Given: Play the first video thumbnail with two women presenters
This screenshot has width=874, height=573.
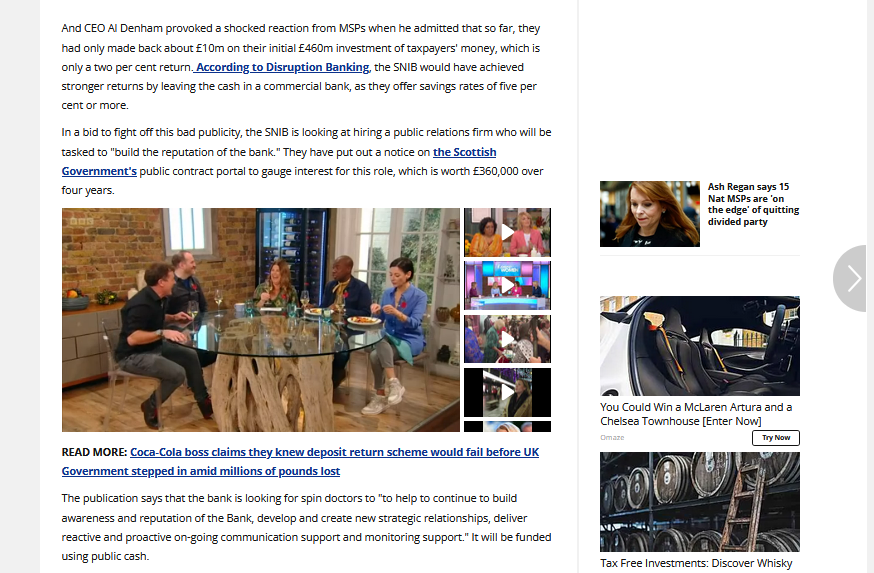Looking at the screenshot, I should click(507, 232).
